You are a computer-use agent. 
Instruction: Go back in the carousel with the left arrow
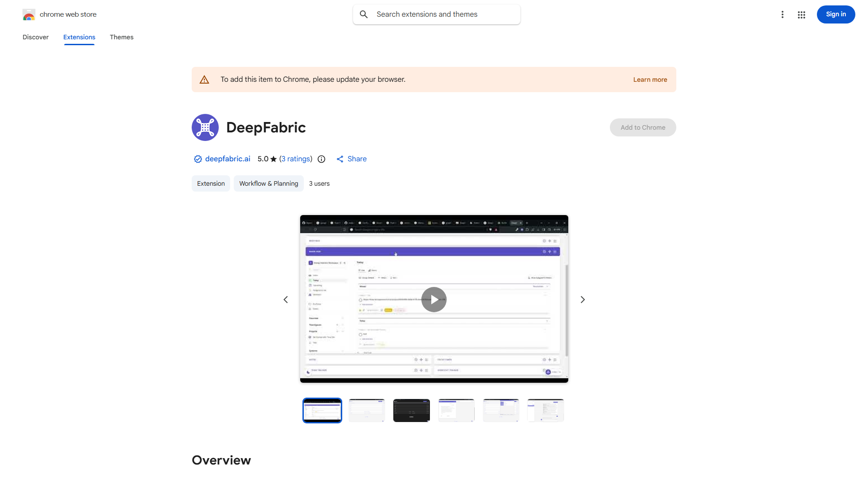click(286, 299)
